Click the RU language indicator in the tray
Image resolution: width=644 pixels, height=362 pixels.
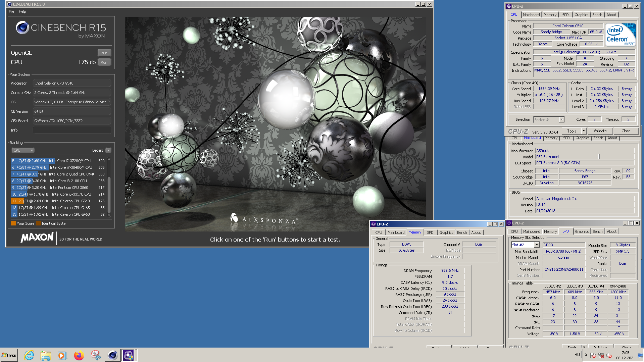577,355
